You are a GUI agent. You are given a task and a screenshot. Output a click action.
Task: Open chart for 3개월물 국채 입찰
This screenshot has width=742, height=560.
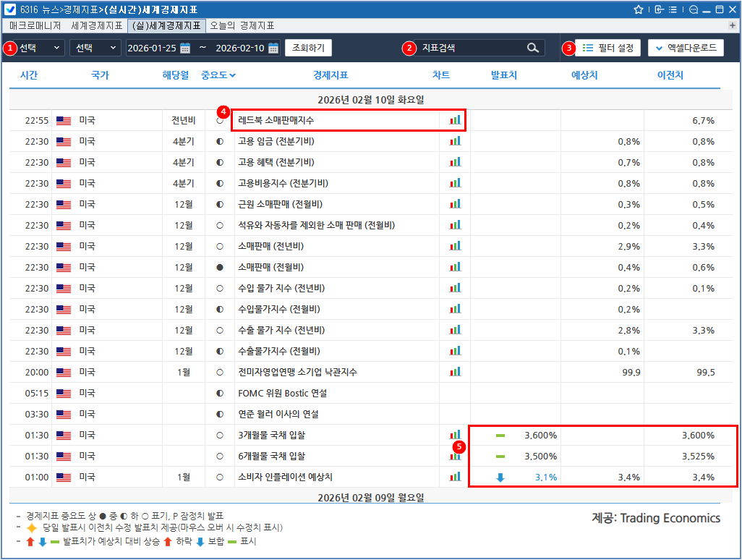pyautogui.click(x=455, y=435)
